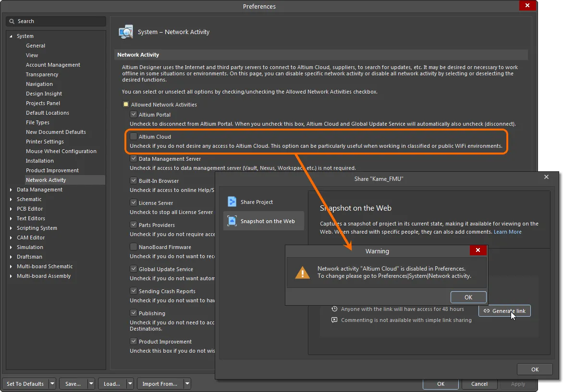Click the search magnifier icon in Preferences

coord(12,21)
